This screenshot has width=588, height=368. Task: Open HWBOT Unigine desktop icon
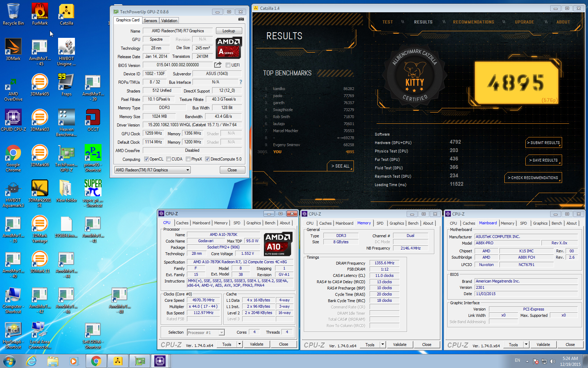point(66,52)
